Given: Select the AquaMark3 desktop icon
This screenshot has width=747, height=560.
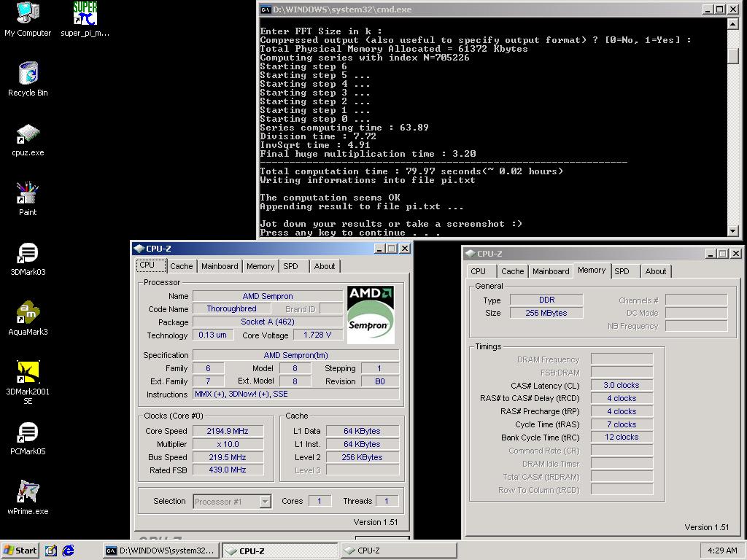Looking at the screenshot, I should 28,318.
